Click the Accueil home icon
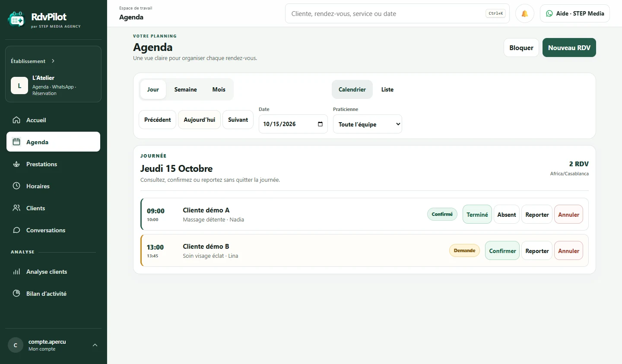Viewport: 622px width, 364px height. point(16,120)
